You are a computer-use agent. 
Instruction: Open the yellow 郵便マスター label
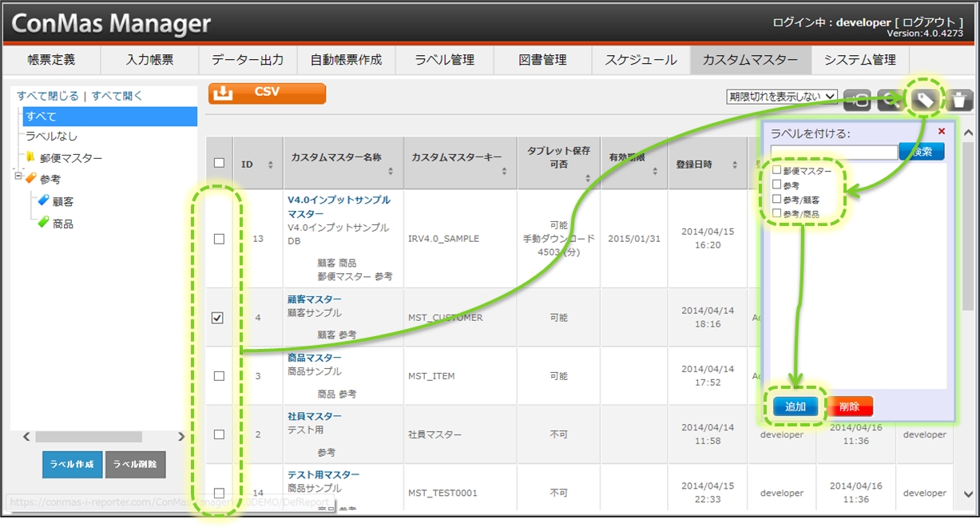pyautogui.click(x=31, y=157)
